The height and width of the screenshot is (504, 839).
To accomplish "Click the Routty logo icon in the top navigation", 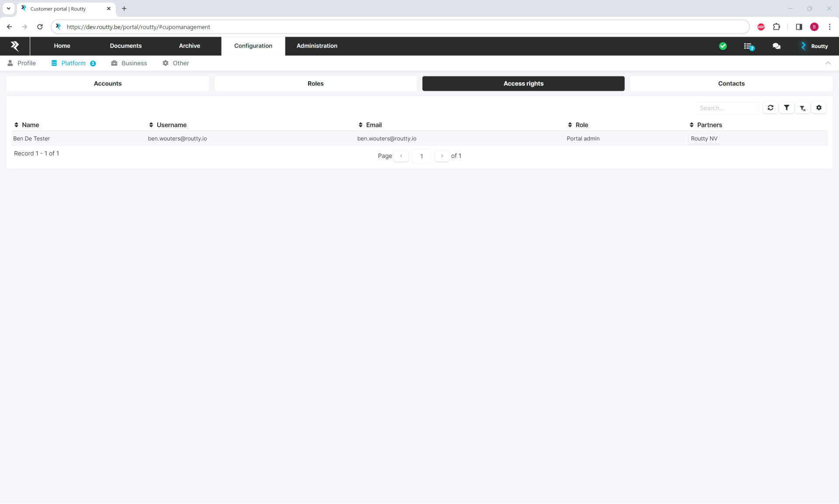I will click(15, 45).
